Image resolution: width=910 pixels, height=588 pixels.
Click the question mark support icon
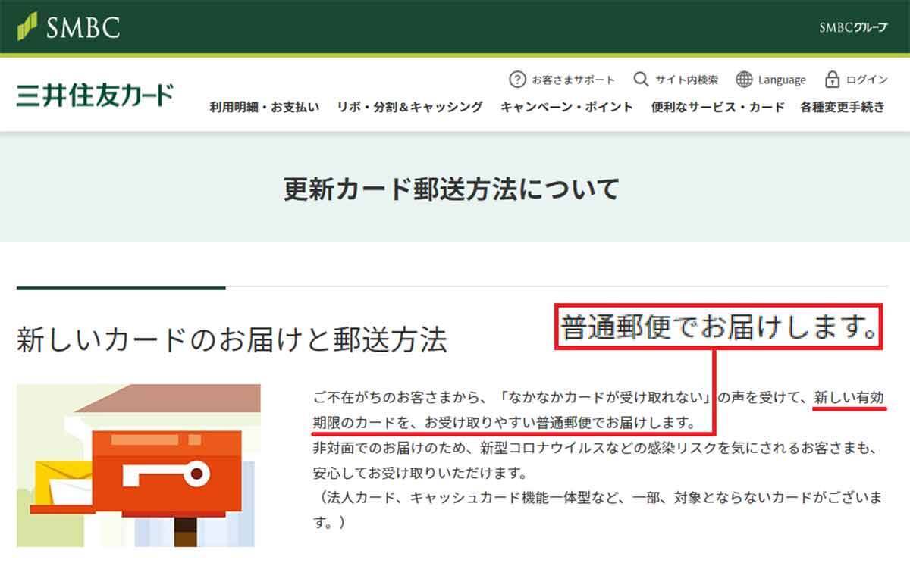517,80
